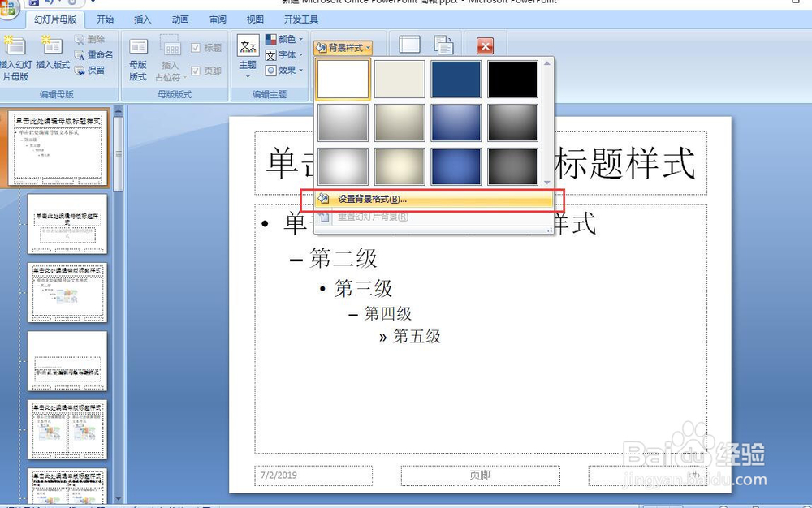Select third-row bright blue radial background style
Viewport: 812px width, 508px height.
coord(456,166)
